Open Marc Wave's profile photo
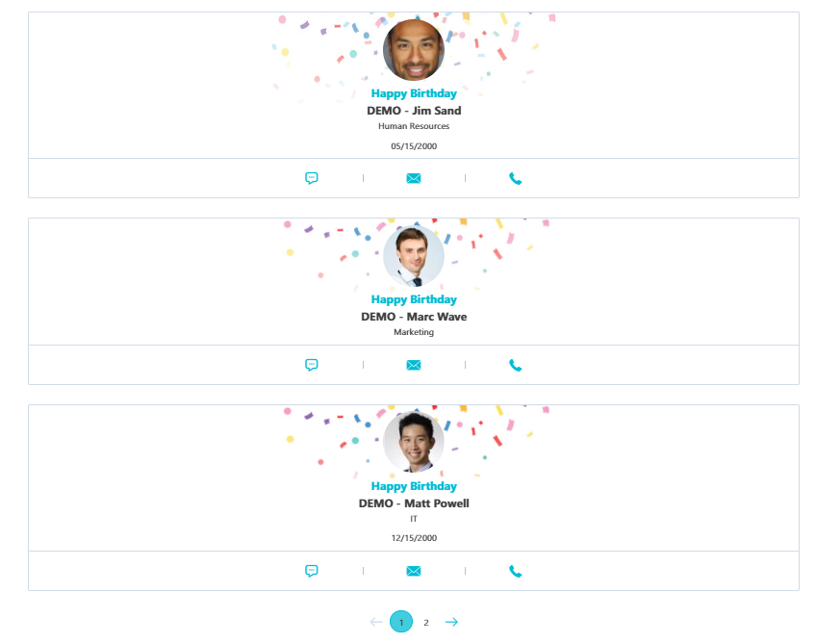 [x=414, y=256]
